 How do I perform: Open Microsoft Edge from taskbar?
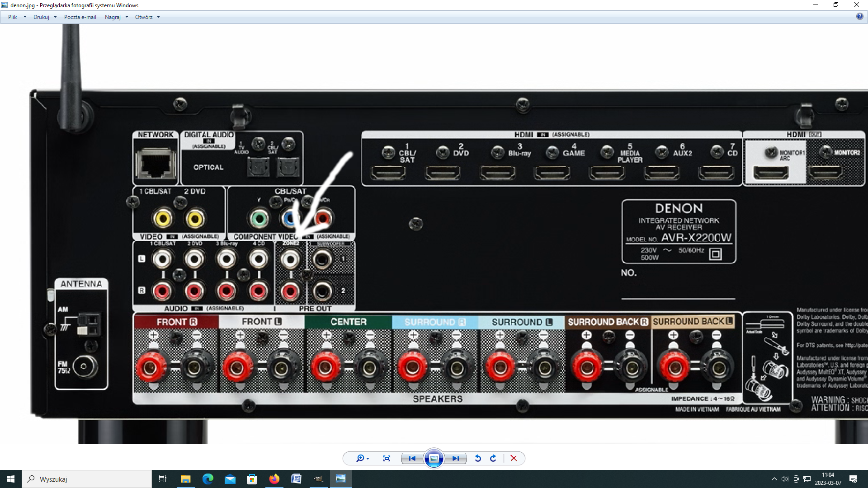click(208, 479)
